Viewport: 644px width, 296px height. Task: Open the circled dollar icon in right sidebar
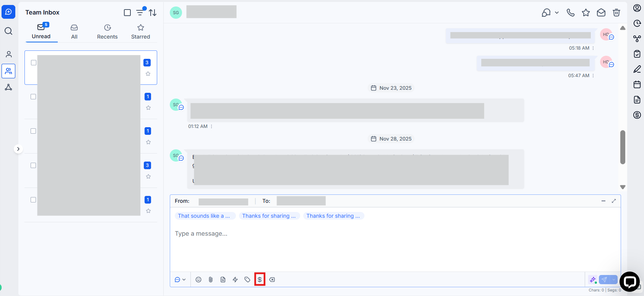[x=637, y=115]
